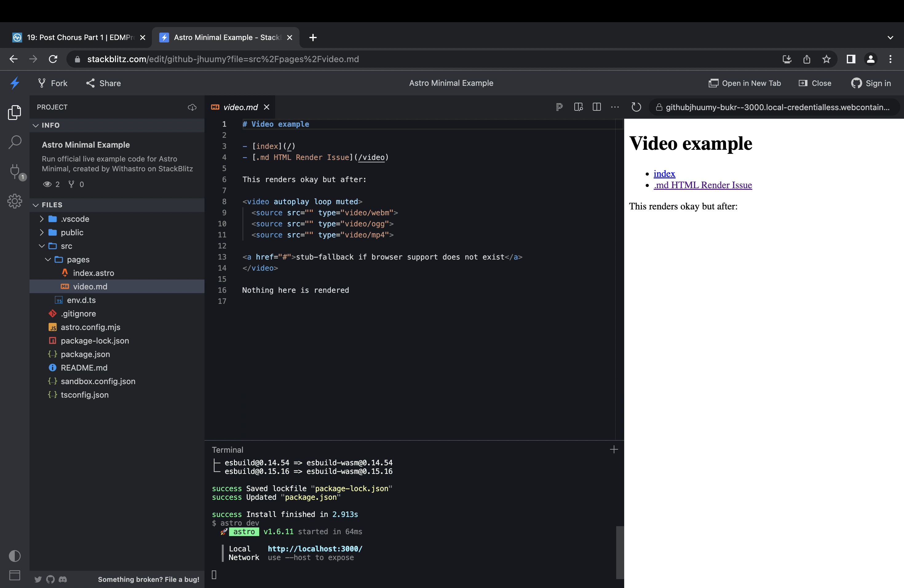Click the Open in New Tab button
The image size is (904, 588).
tap(744, 83)
